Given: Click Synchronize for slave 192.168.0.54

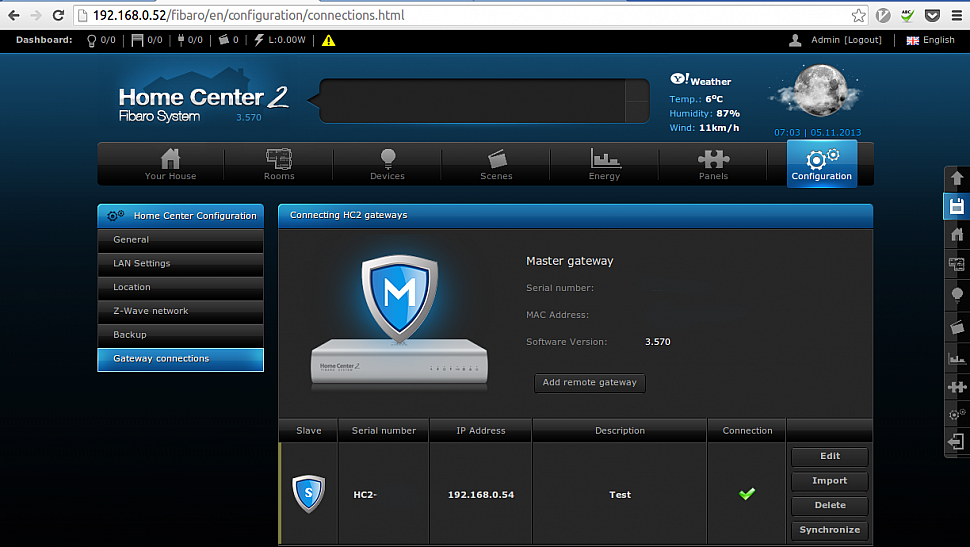Looking at the screenshot, I should tap(830, 530).
